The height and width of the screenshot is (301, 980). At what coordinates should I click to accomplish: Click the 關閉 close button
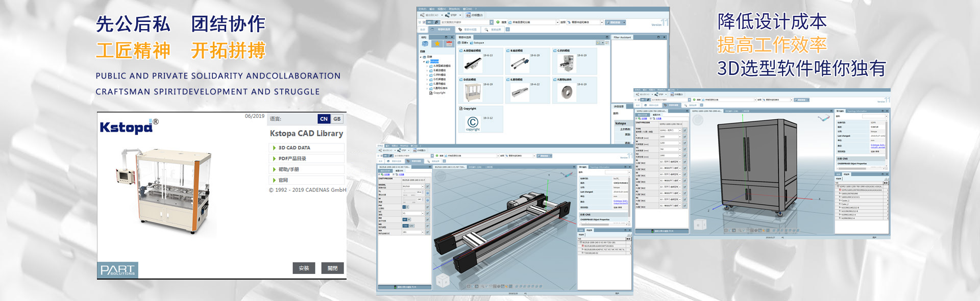(x=332, y=268)
